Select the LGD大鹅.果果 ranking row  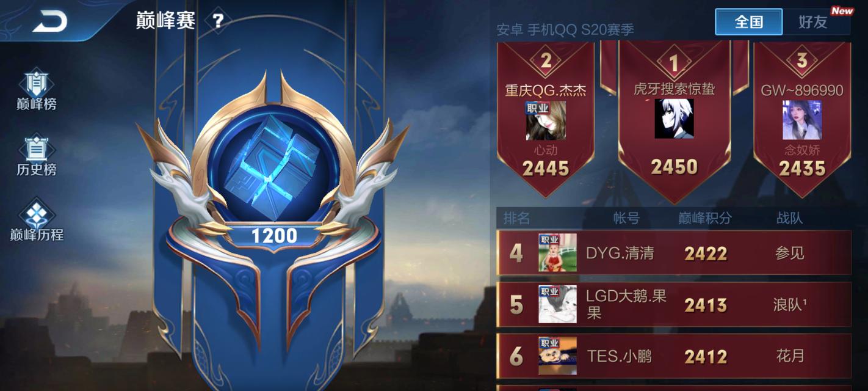(675, 304)
